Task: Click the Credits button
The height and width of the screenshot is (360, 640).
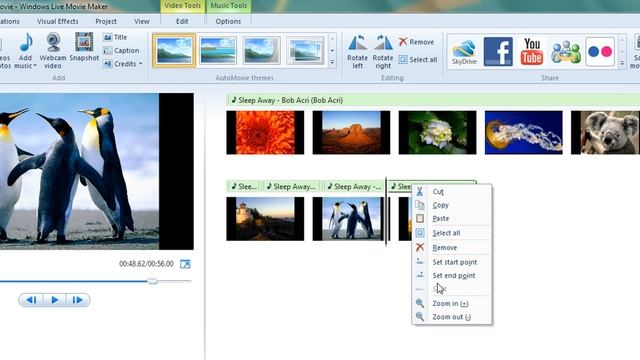Action: tap(120, 64)
